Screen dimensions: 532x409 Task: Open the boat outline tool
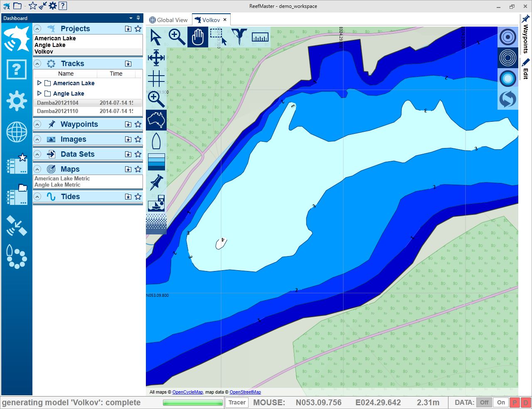click(x=156, y=141)
